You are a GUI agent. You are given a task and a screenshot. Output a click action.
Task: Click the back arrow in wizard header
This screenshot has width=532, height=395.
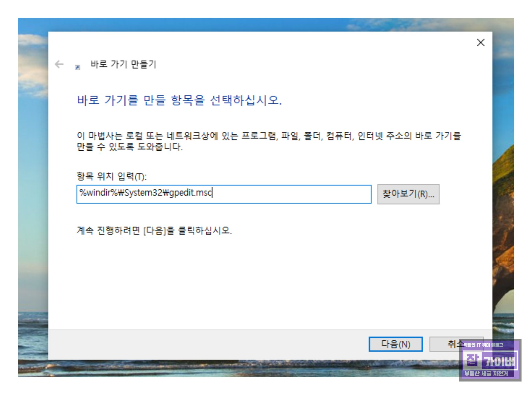point(59,64)
